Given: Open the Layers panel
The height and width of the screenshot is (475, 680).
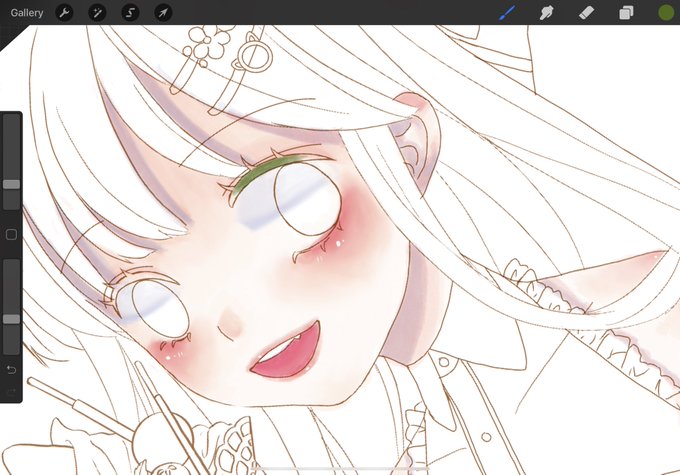Looking at the screenshot, I should pyautogui.click(x=626, y=13).
